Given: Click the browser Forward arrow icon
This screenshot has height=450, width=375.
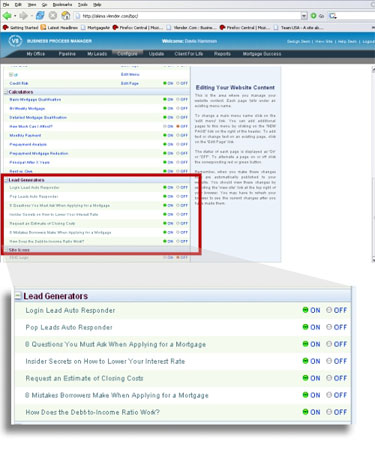Looking at the screenshot, I should (x=23, y=15).
